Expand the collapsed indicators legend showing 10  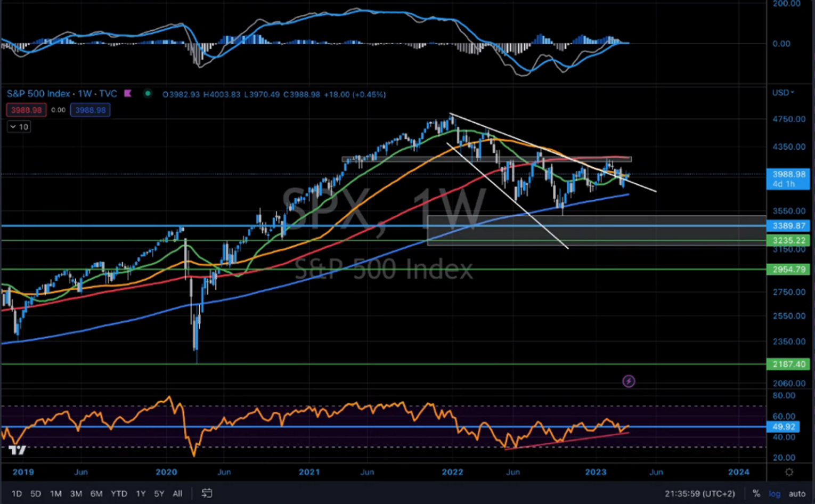tap(19, 127)
